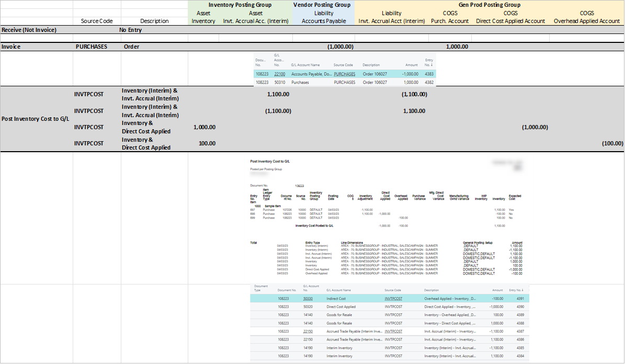Image resolution: width=625 pixels, height=364 pixels.
Task: Select the '1,000.00' Purch. Account value in Invoice row
Action: 457,47
